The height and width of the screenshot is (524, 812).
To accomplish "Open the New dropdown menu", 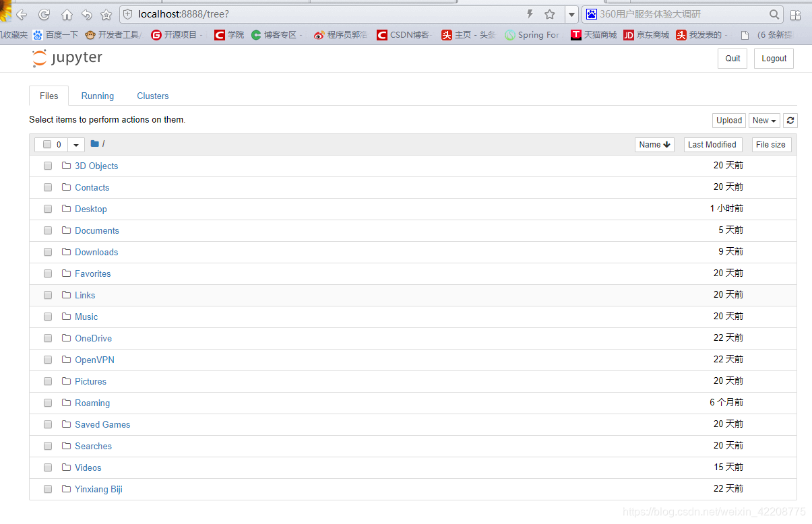I will point(764,121).
